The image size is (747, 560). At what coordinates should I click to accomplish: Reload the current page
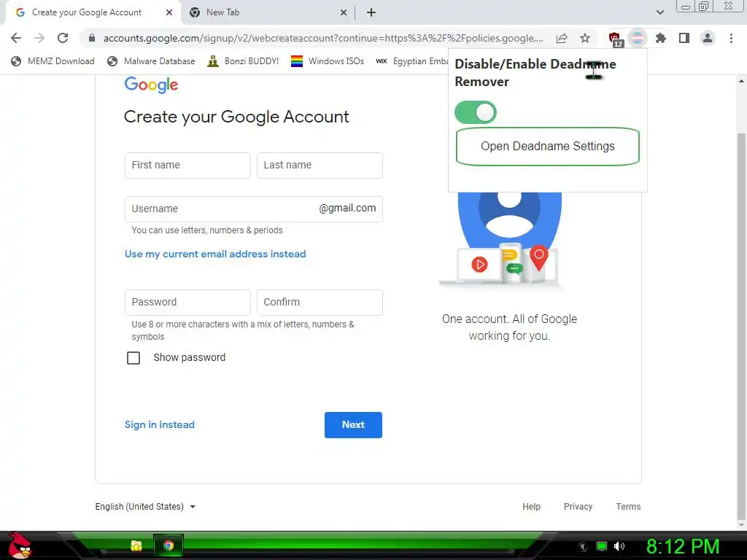click(63, 38)
